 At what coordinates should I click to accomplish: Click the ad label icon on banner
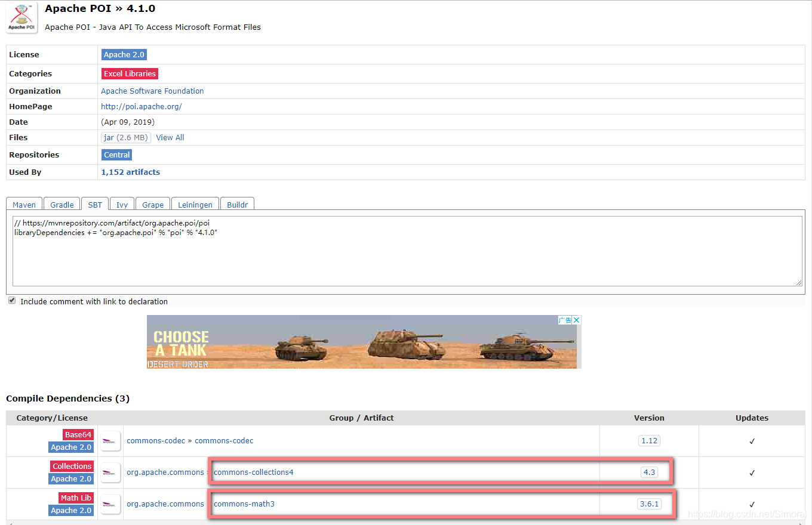[565, 320]
